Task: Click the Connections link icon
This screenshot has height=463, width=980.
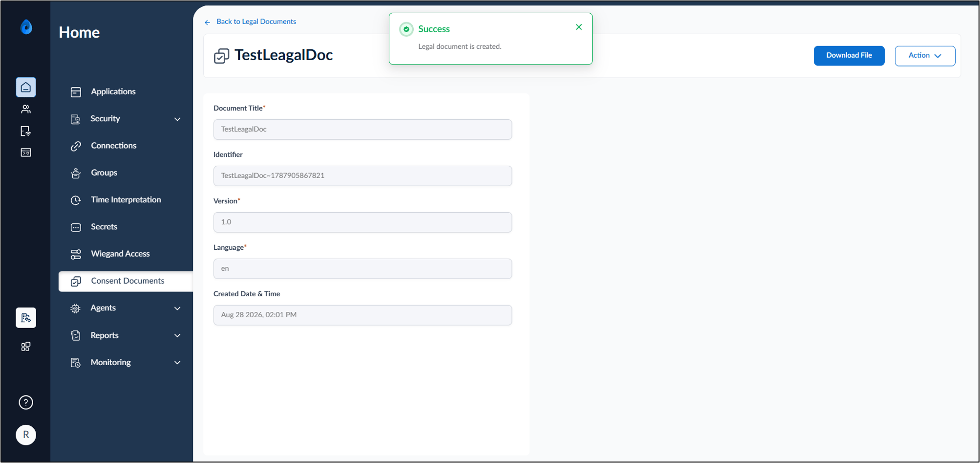Action: 76,146
